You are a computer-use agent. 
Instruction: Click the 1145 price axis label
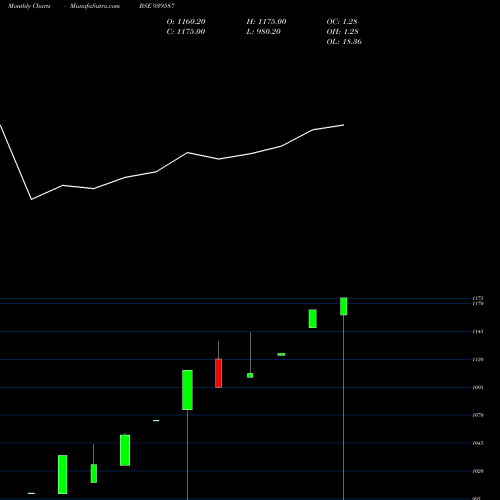point(478,332)
